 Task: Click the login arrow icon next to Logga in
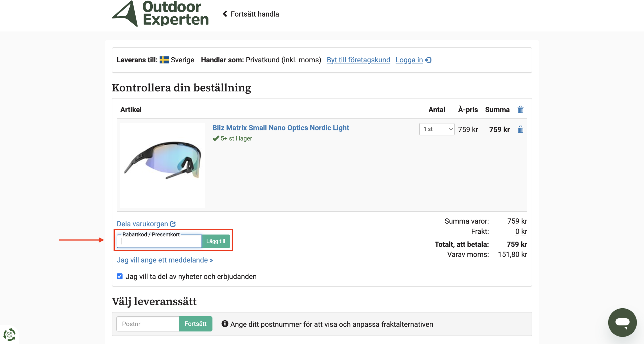tap(428, 60)
